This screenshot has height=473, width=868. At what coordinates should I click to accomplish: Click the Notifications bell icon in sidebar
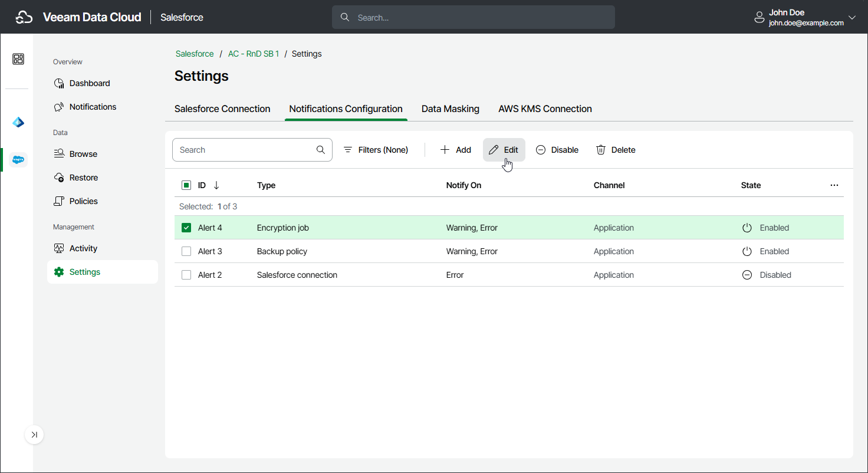[x=59, y=107]
